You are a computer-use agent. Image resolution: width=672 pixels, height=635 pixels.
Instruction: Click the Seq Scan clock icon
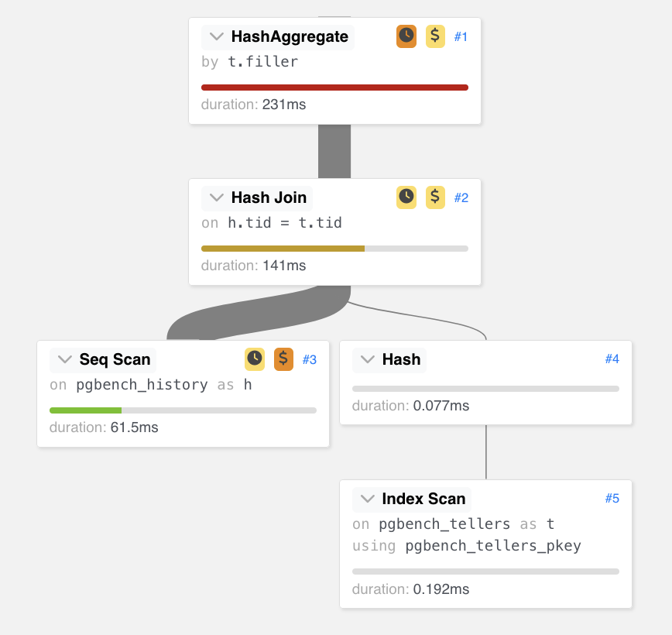[x=255, y=359]
